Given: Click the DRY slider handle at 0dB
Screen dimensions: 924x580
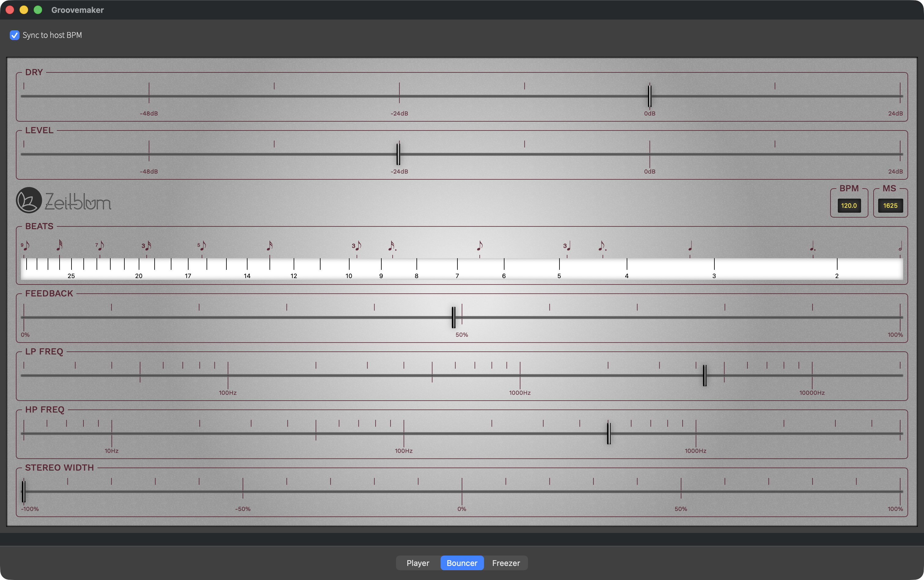Looking at the screenshot, I should coord(650,96).
